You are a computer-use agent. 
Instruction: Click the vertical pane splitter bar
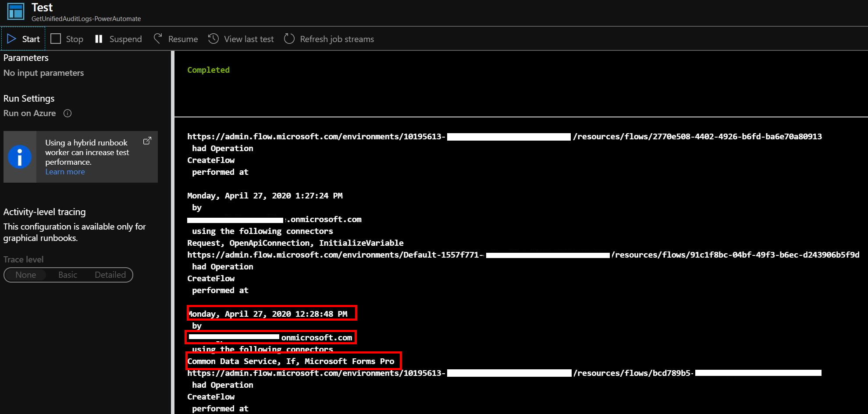click(173, 232)
